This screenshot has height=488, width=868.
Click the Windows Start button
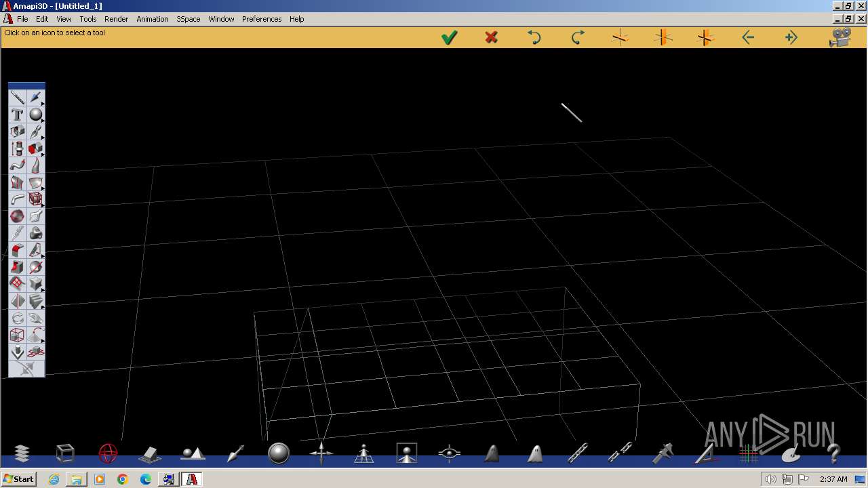coord(18,479)
